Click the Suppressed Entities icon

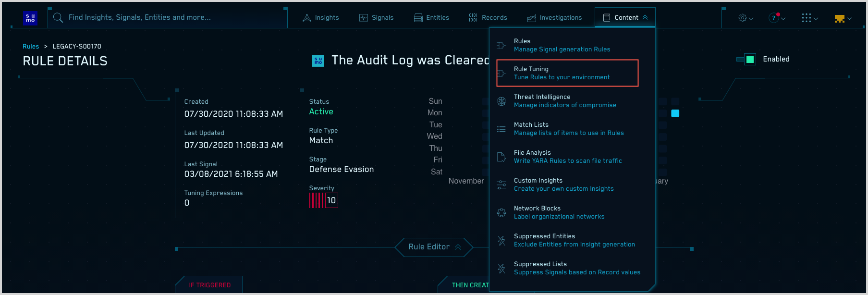click(501, 241)
